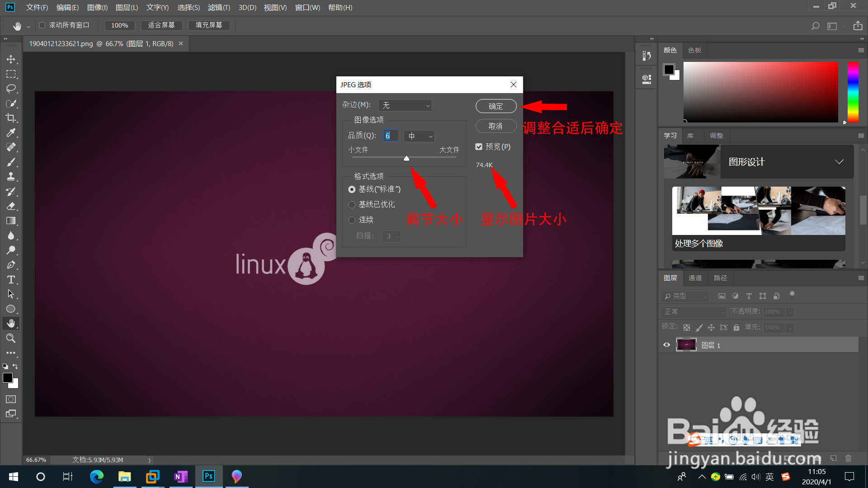Screen dimensions: 868x488
Task: Open the 滤镜(T) menu
Action: pos(219,8)
